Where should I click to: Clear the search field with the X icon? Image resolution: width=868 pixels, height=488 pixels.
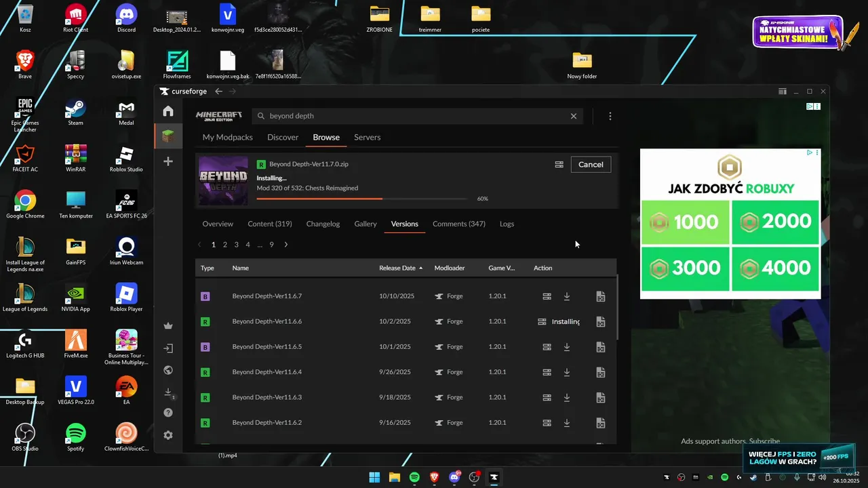[x=574, y=116]
